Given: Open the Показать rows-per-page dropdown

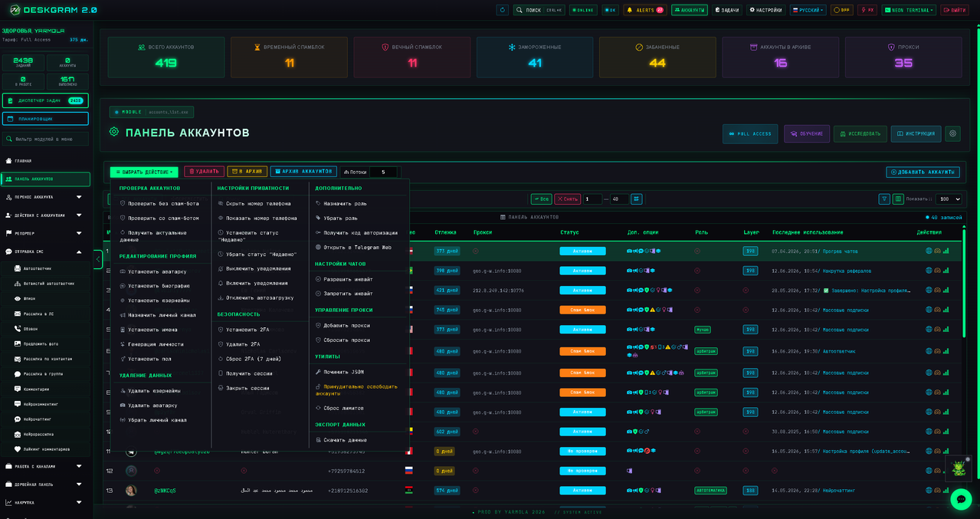Looking at the screenshot, I should click(x=949, y=199).
